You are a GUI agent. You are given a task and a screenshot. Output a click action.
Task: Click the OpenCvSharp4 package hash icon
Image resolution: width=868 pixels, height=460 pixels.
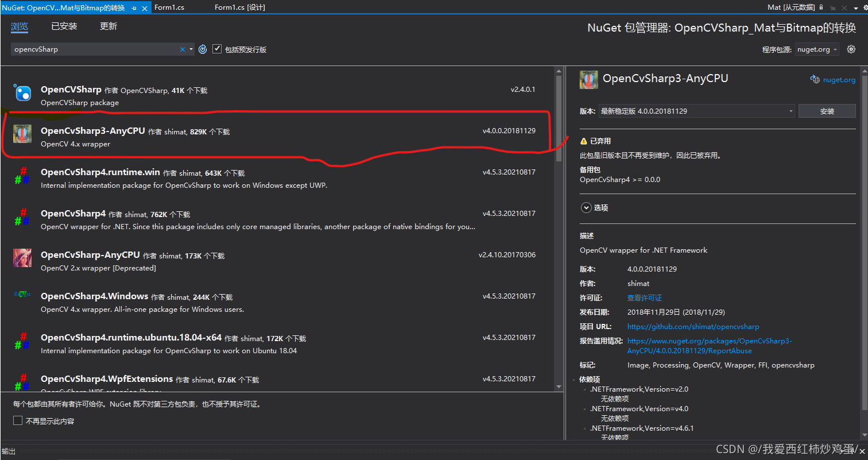(x=22, y=217)
